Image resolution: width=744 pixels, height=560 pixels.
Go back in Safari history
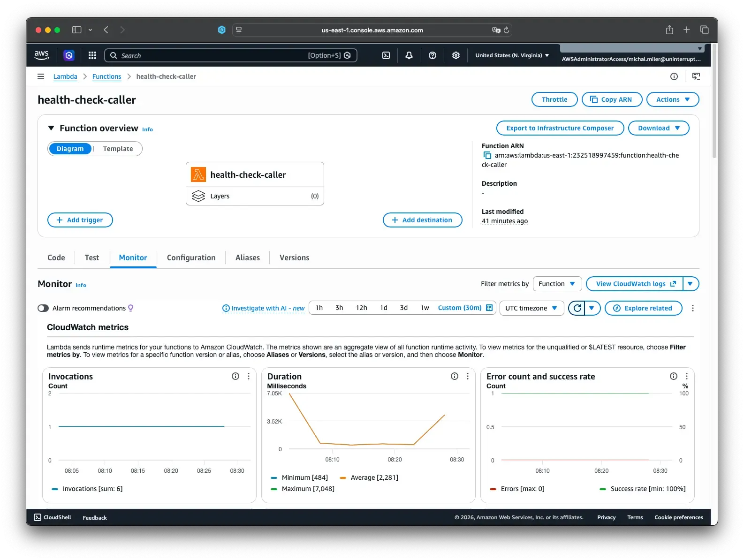(x=106, y=30)
